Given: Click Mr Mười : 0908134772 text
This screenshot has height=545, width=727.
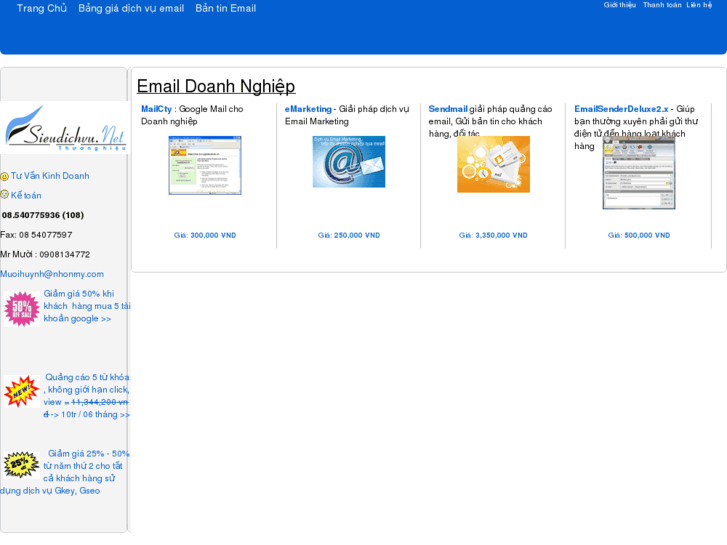Looking at the screenshot, I should pyautogui.click(x=45, y=254).
